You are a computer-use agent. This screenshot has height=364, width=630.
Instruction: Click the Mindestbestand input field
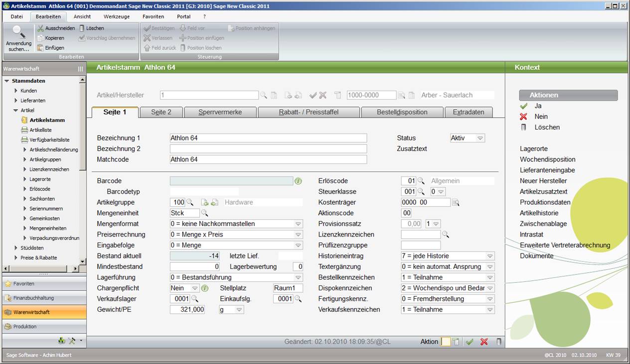[x=195, y=267]
